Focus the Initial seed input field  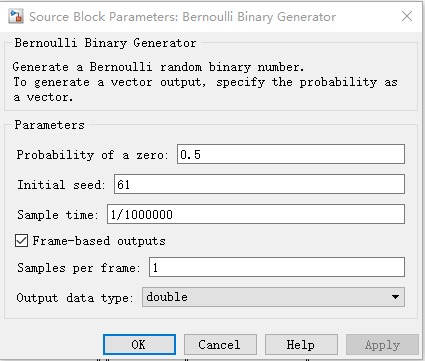(x=259, y=184)
